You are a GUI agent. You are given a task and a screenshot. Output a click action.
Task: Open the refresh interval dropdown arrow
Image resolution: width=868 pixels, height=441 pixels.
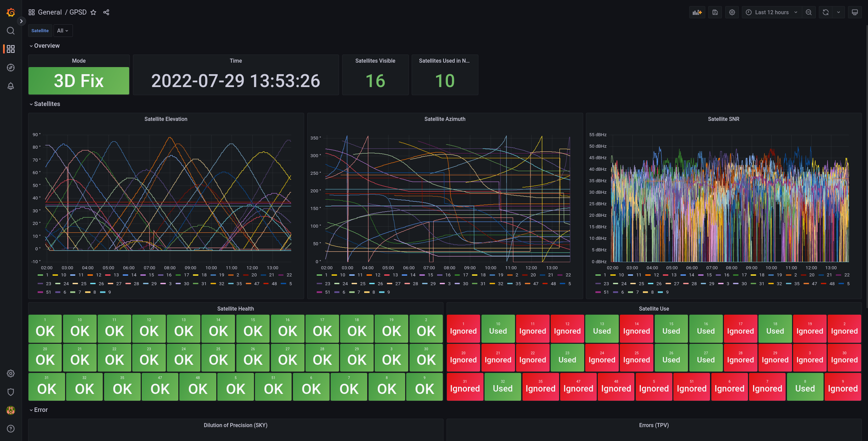839,13
